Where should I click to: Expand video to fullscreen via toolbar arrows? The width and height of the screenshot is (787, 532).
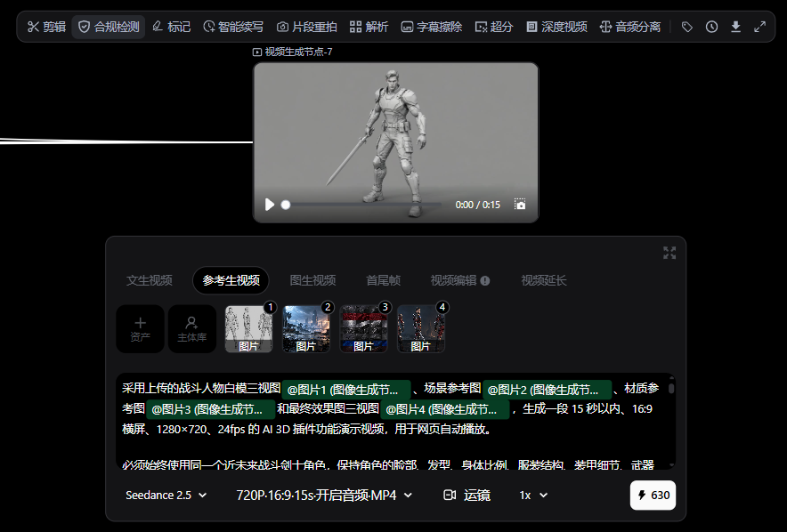click(x=760, y=27)
